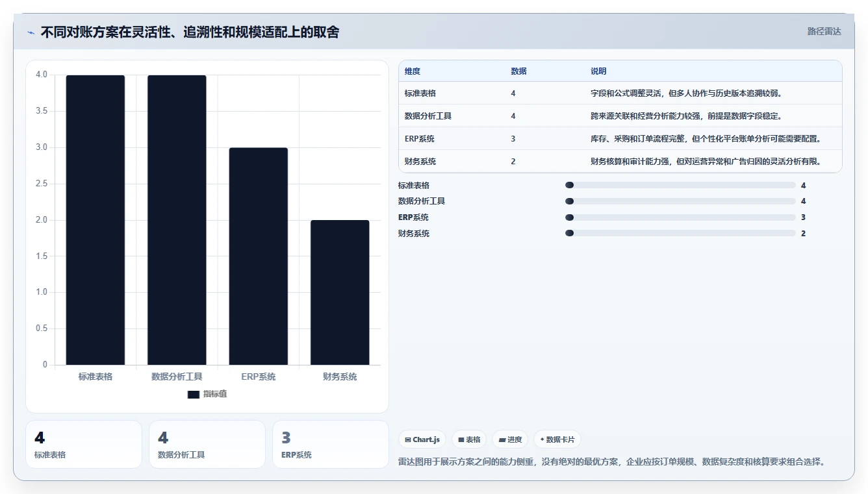Click the 财务系统 progress bar

pyautogui.click(x=680, y=233)
